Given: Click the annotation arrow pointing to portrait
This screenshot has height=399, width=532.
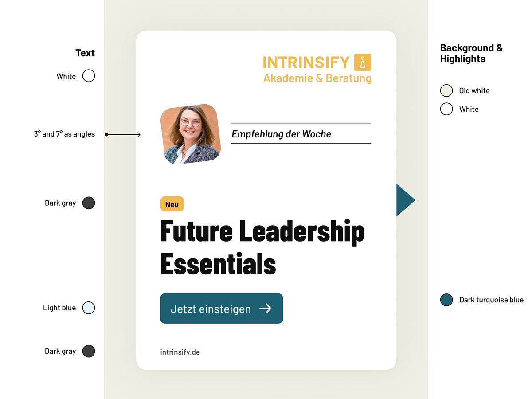Looking at the screenshot, I should click(x=123, y=134).
